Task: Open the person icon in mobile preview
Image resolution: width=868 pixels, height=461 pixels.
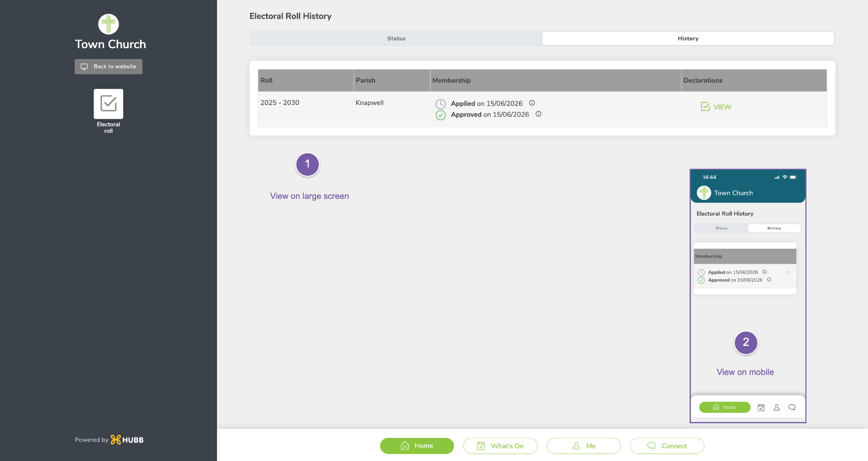Action: [x=776, y=407]
